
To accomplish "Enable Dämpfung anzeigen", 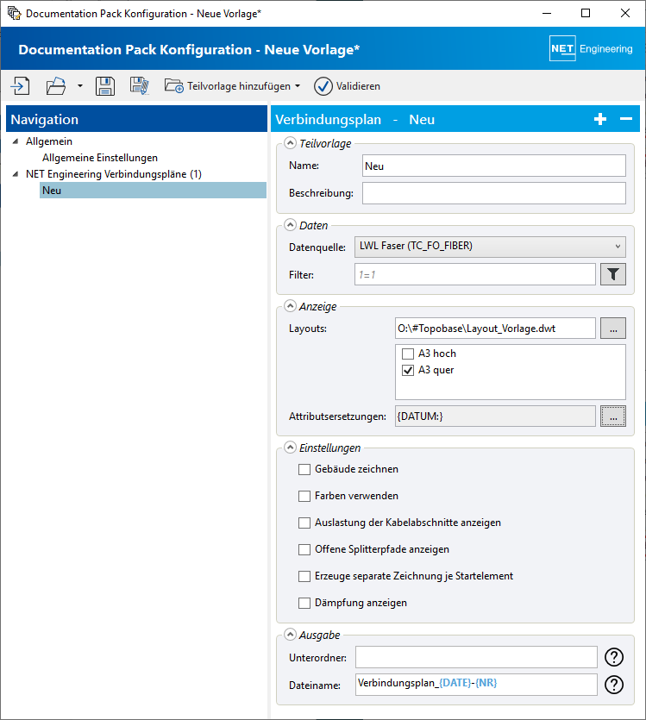I will (x=304, y=602).
